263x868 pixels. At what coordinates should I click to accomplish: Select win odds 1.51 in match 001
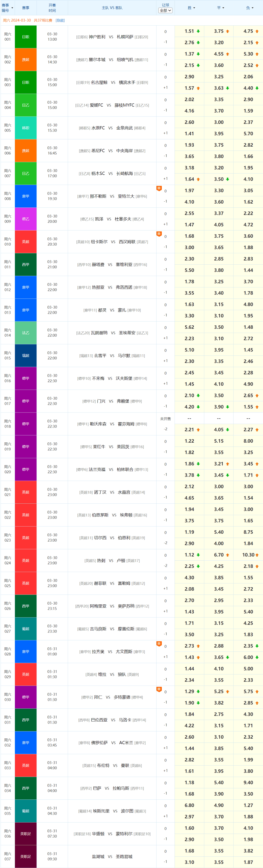click(x=189, y=31)
